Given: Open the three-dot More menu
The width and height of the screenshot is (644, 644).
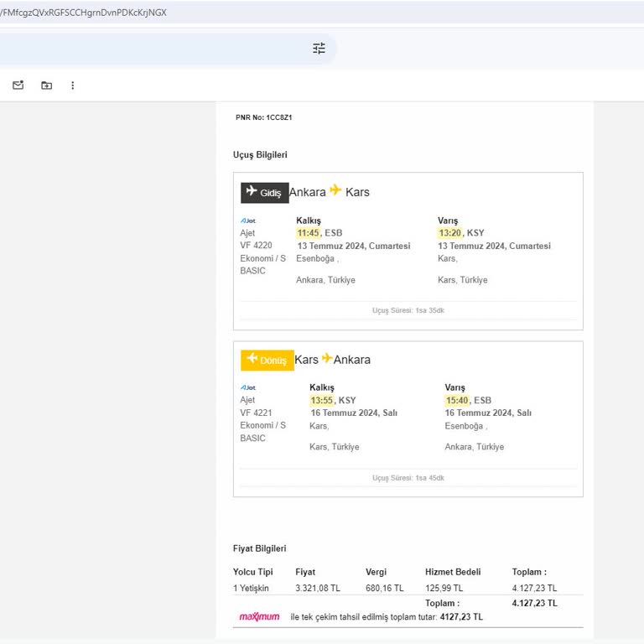Looking at the screenshot, I should coord(73,86).
